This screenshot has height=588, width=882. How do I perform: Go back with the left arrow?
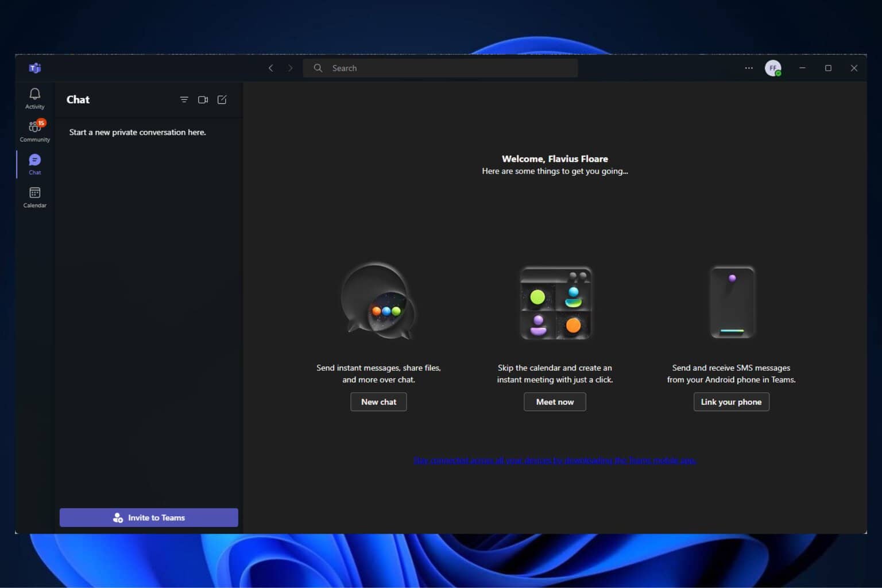click(x=271, y=68)
